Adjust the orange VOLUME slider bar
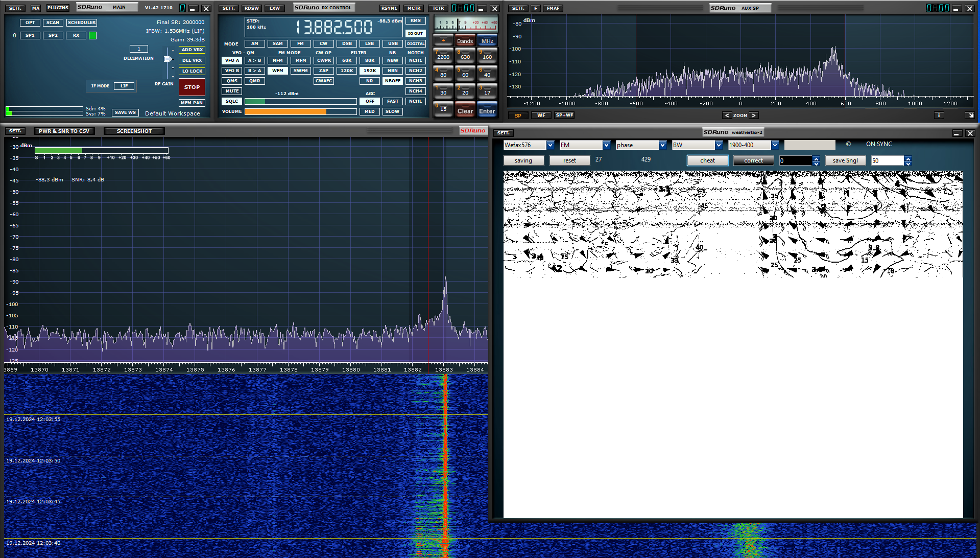This screenshot has width=980, height=558. pyautogui.click(x=300, y=111)
